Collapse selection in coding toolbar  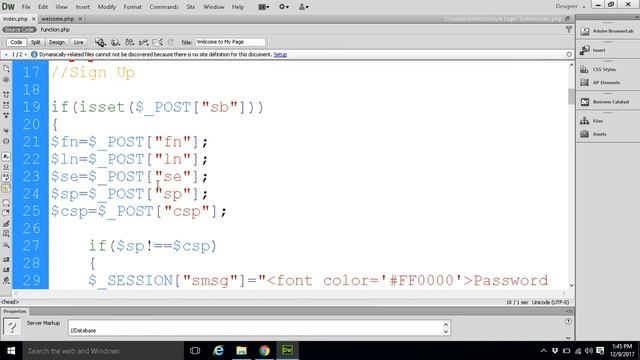pos(6,105)
